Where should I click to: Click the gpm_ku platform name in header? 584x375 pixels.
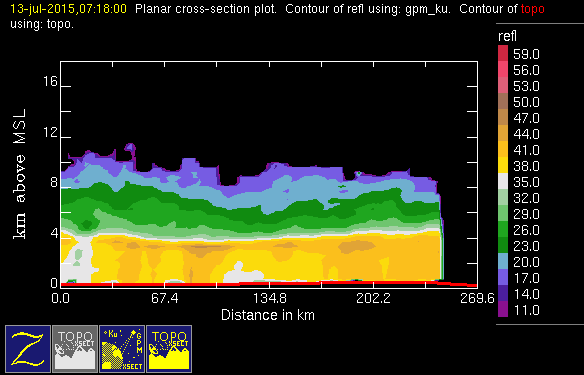pos(428,9)
